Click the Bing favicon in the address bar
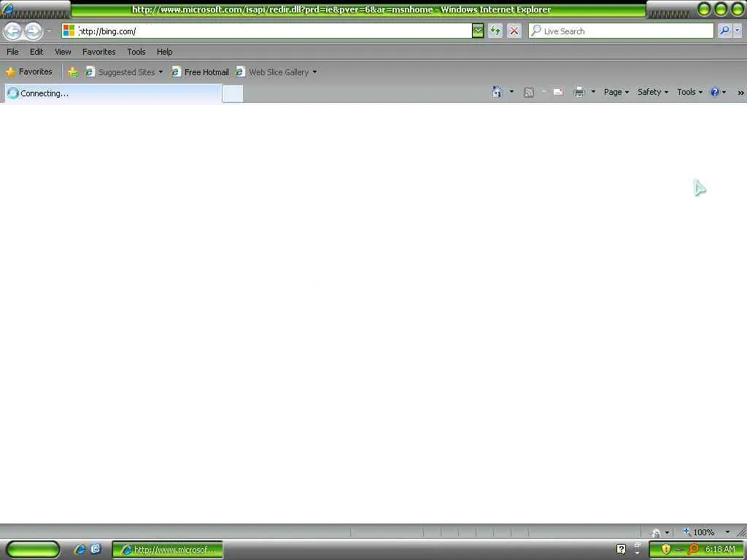The width and height of the screenshot is (747, 560). 69,31
